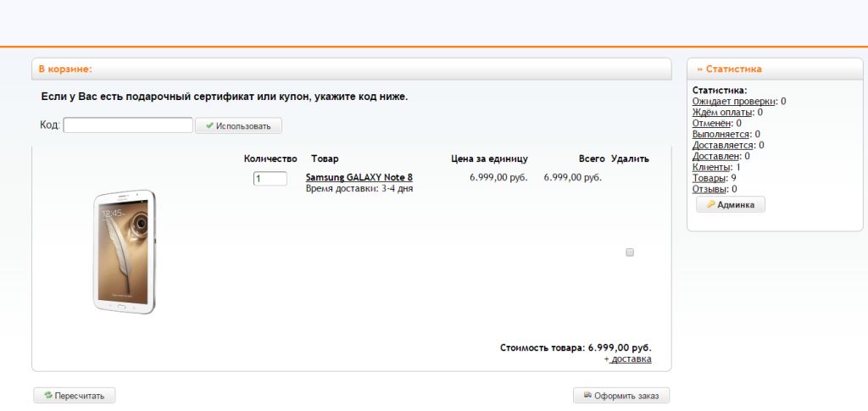The width and height of the screenshot is (868, 411).
Task: Click the Пересчитать button
Action: point(75,396)
